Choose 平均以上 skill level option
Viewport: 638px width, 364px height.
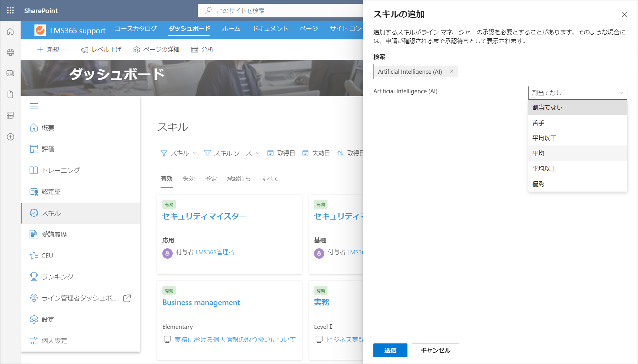578,169
